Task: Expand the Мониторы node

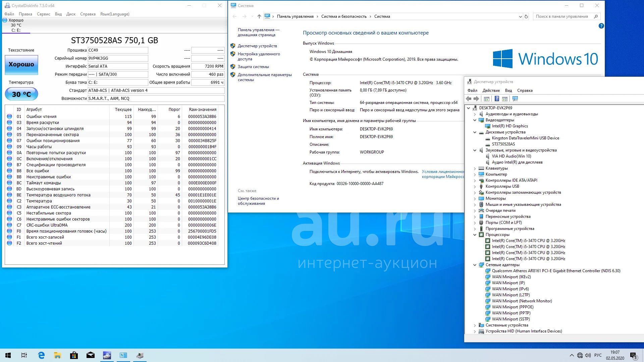Action: 475,198
